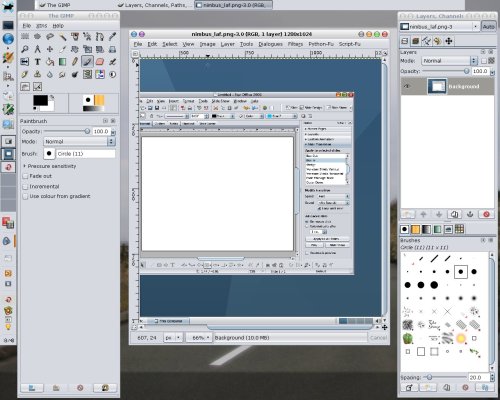Select the Color Picker eyedropper tool
This screenshot has width=500, height=400.
113,37
